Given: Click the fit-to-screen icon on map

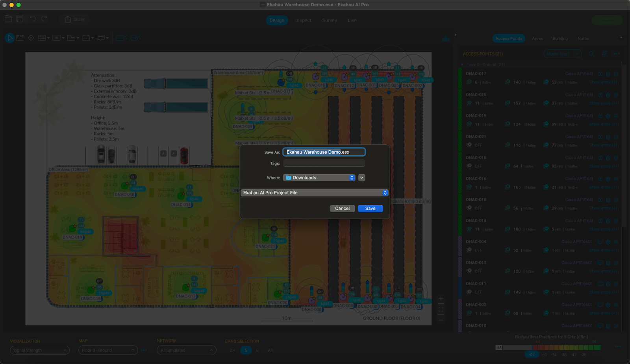Looking at the screenshot, I should [x=441, y=310].
